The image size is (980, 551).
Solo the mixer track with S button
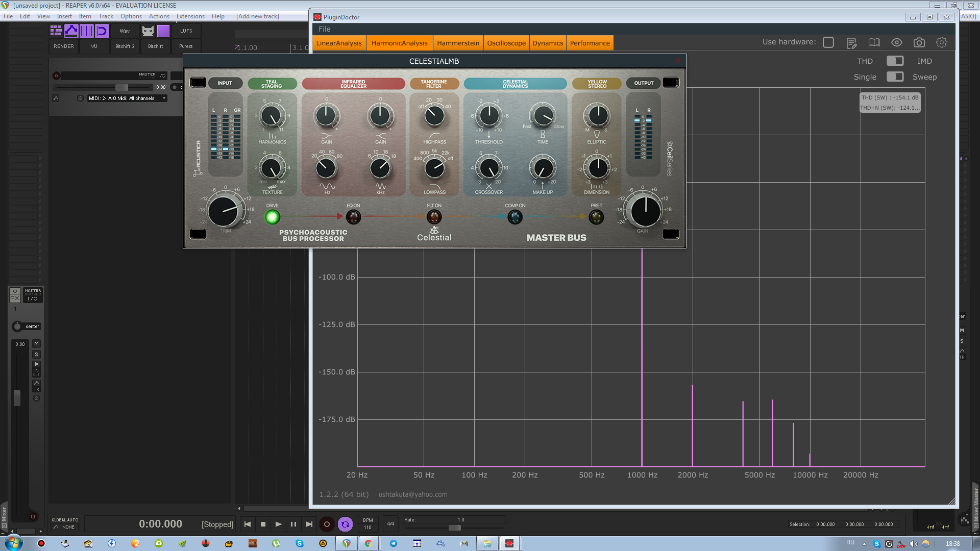[x=36, y=355]
